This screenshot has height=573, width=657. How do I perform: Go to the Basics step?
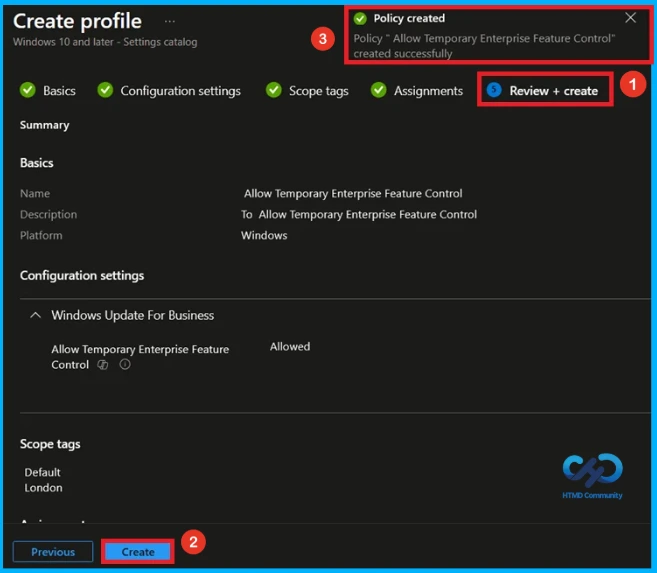pyautogui.click(x=48, y=90)
